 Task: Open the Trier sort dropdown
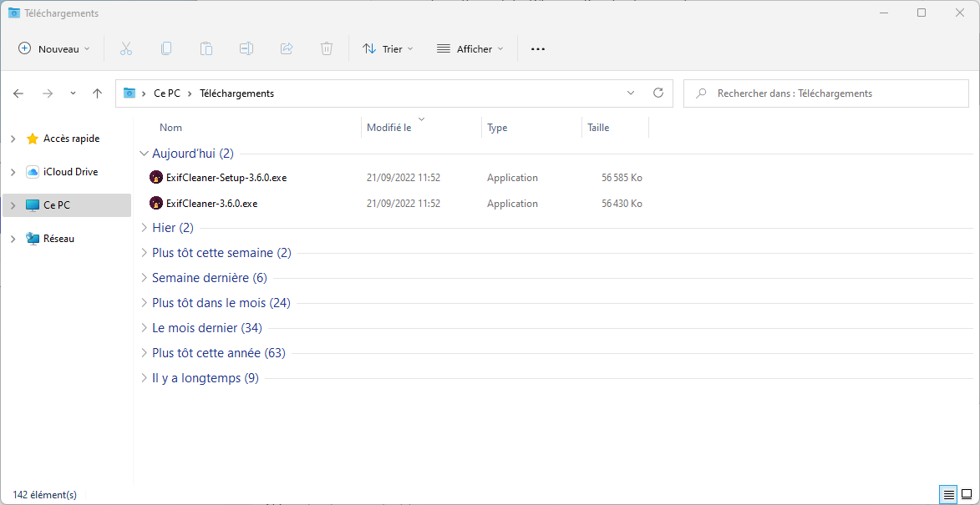pyautogui.click(x=388, y=48)
